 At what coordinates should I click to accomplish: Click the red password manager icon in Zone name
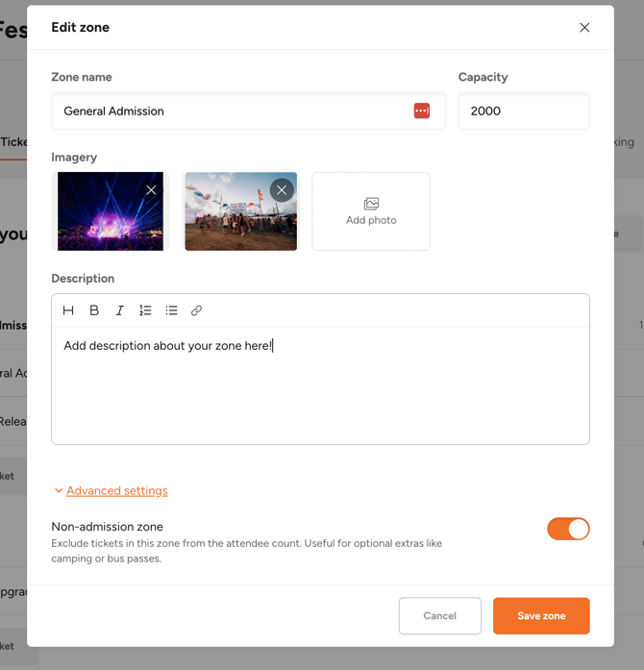[x=421, y=111]
